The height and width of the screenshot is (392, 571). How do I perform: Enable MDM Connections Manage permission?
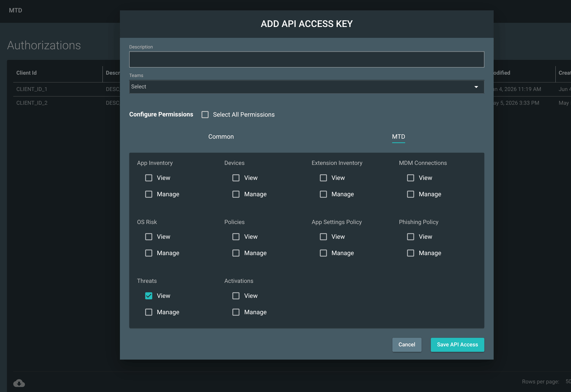(x=411, y=194)
